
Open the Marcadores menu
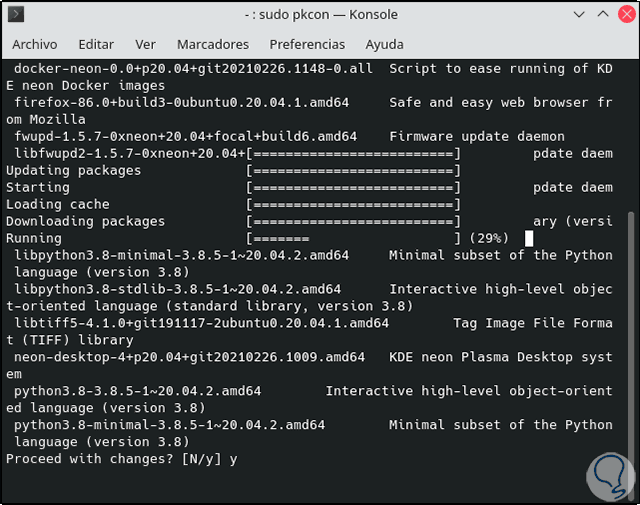click(213, 45)
